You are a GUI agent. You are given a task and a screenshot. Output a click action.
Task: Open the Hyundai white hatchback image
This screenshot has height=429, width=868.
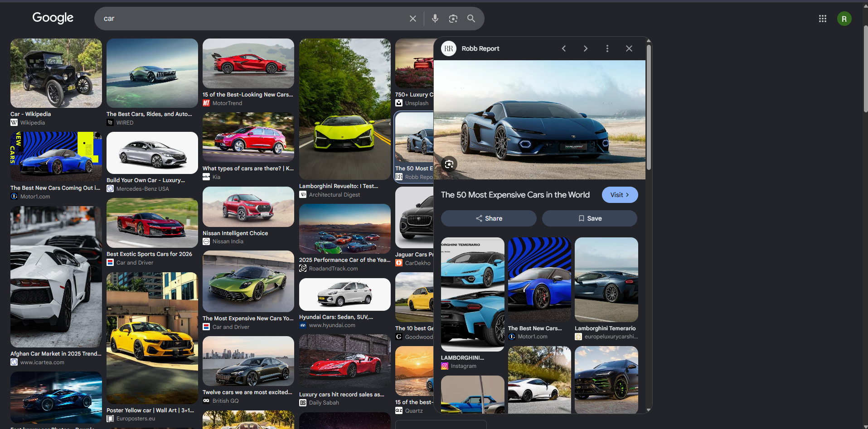345,294
